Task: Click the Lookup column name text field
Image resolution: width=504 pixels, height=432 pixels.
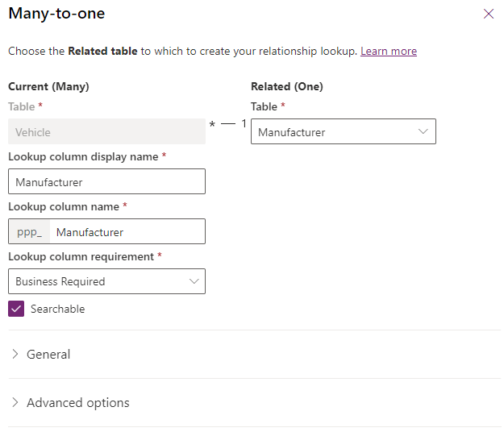Action: (126, 232)
